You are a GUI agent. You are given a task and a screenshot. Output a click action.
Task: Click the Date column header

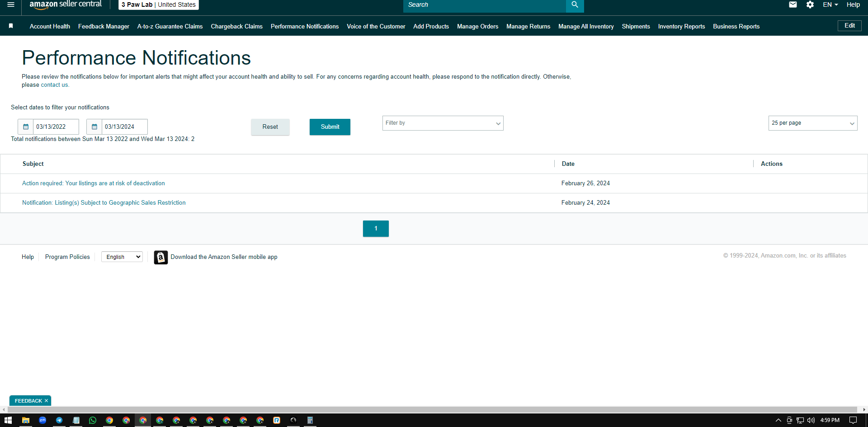(x=568, y=164)
